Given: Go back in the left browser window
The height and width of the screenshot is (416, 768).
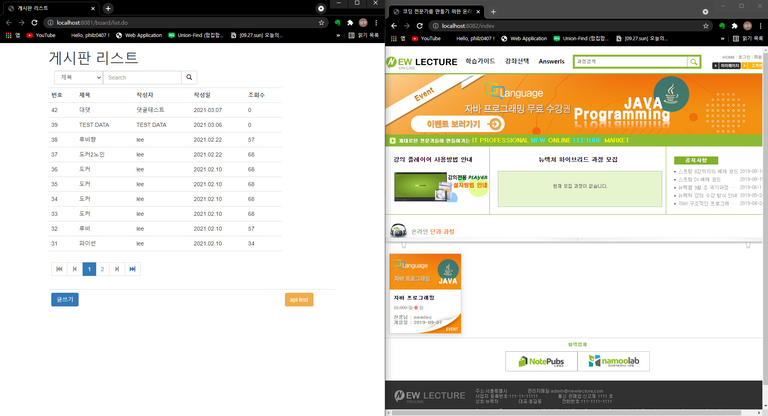Looking at the screenshot, I should point(8,23).
